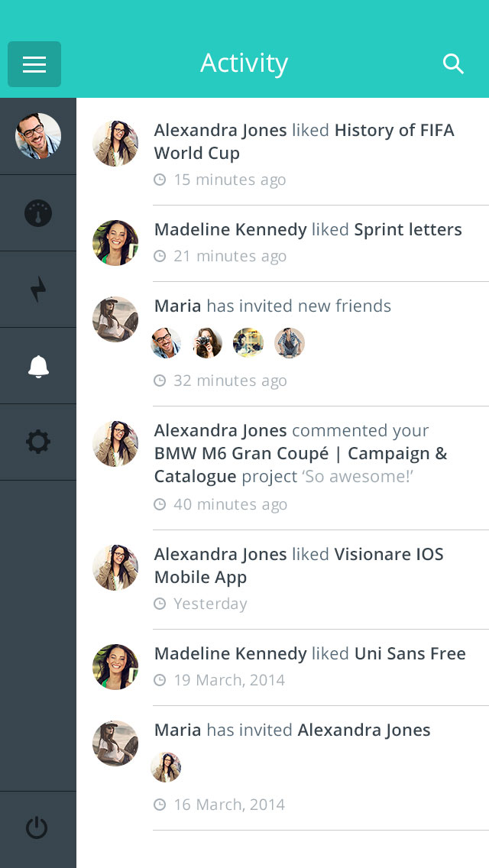Viewport: 489px width, 868px height.
Task: Tap the invited friend with camera avatar
Action: [207, 342]
